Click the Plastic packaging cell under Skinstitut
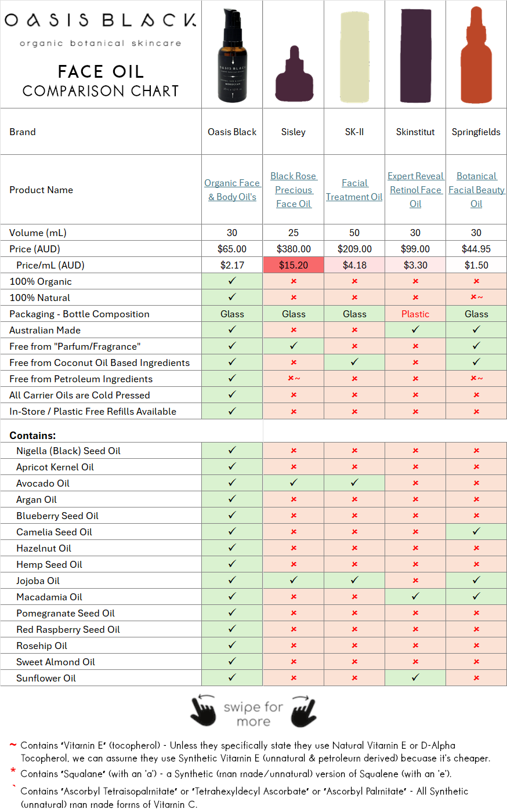Viewport: 507px width, 812px height. tap(415, 314)
